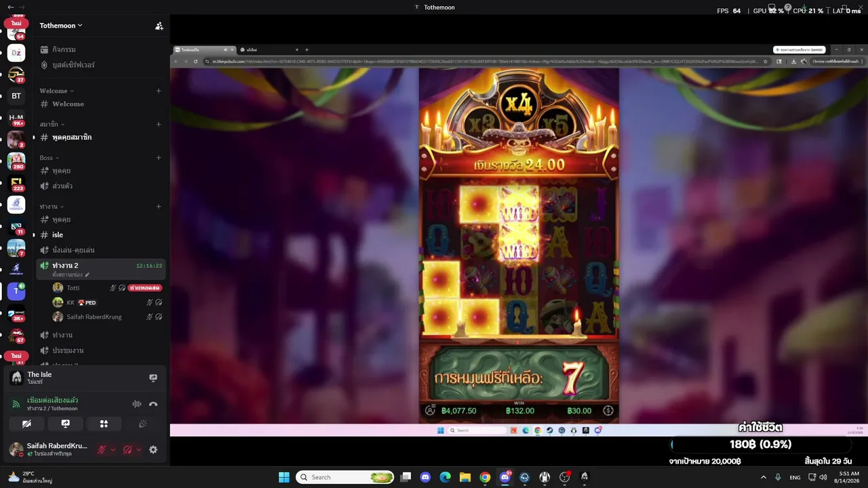This screenshot has width=868, height=488.
Task: Open the weather widget showing 29°C
Action: tap(30, 477)
